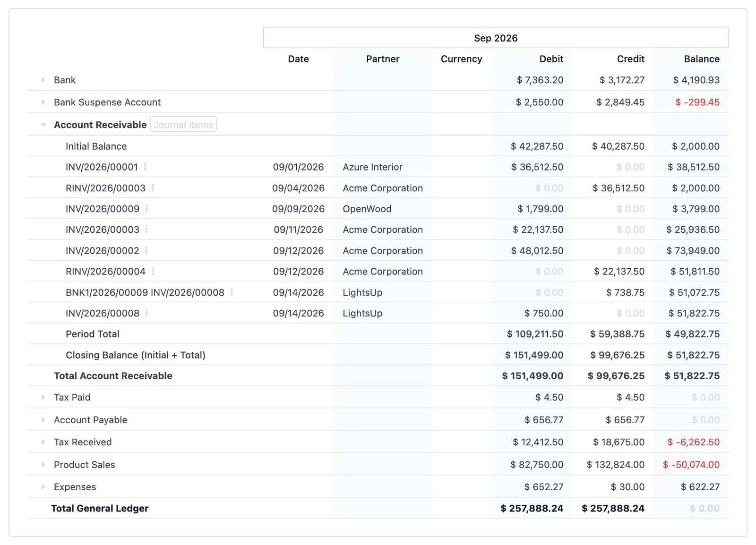This screenshot has width=756, height=545.
Task: Click credit amount $ 738.75
Action: tap(625, 292)
